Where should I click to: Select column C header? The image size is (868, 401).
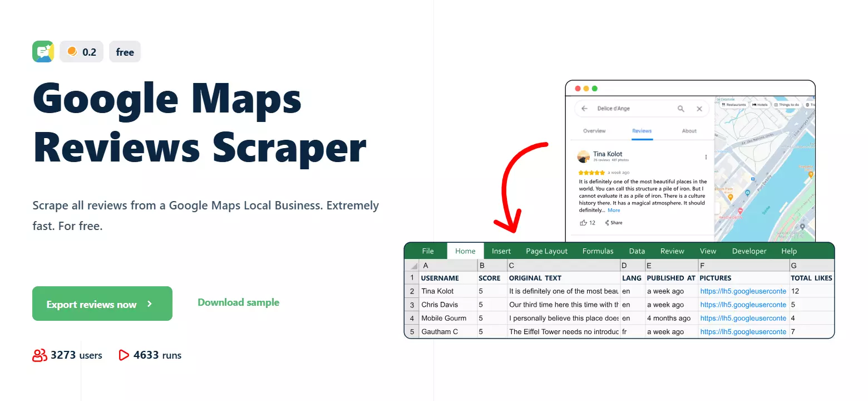pyautogui.click(x=564, y=266)
